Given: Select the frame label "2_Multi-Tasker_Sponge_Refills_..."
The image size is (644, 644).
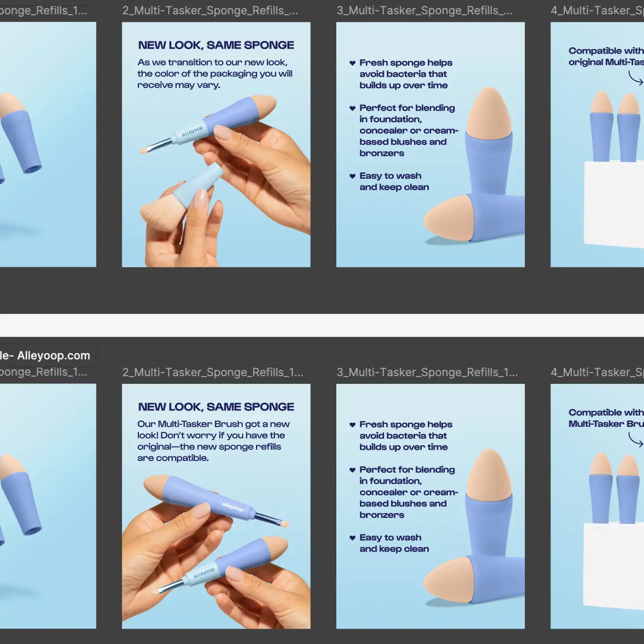Looking at the screenshot, I should (210, 11).
